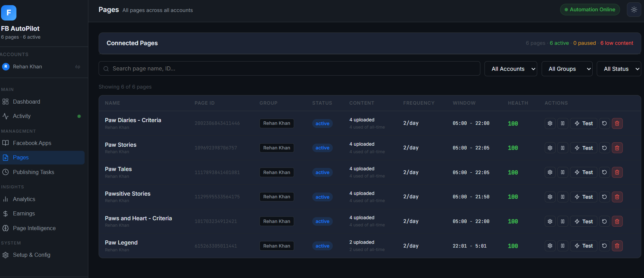
Task: Click the NAME column header
Action: 112,103
